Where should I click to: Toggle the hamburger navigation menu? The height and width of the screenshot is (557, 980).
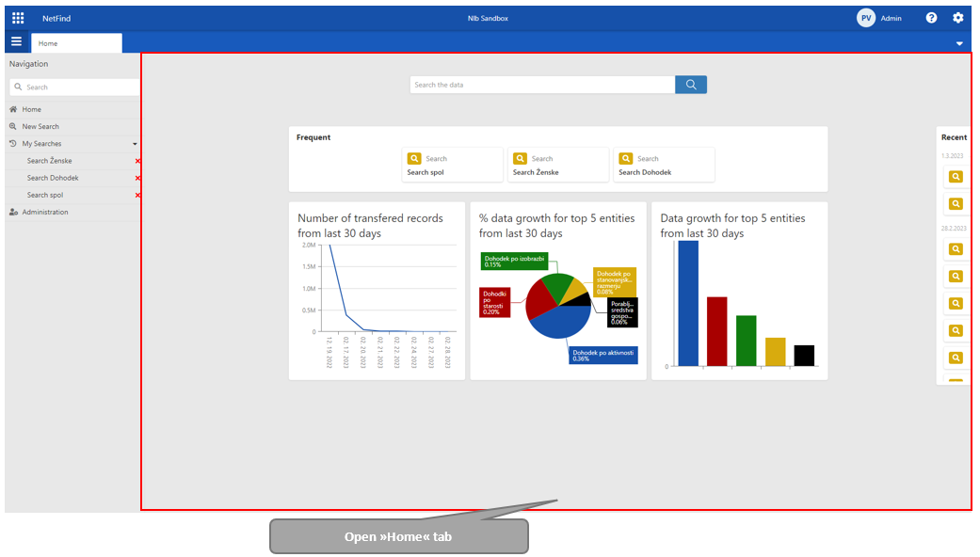(16, 42)
